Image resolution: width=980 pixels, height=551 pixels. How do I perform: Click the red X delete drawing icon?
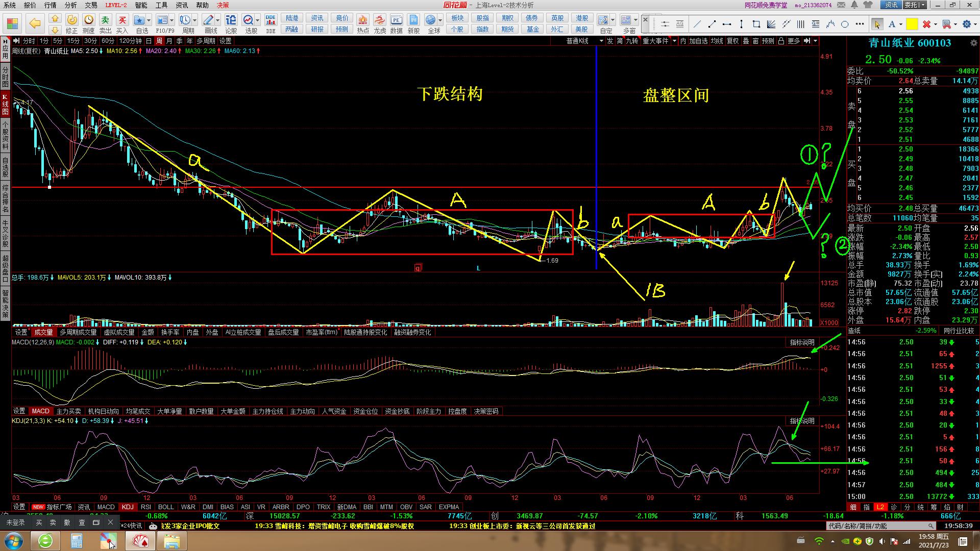click(926, 24)
